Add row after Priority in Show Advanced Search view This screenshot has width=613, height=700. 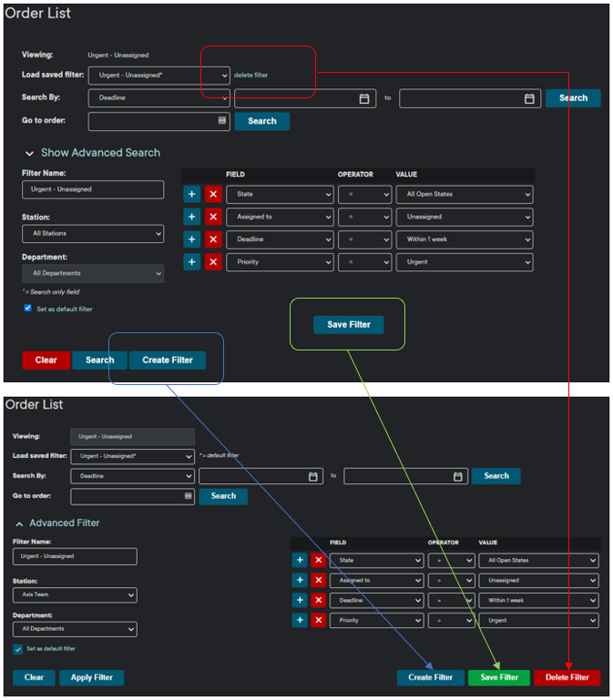[191, 261]
